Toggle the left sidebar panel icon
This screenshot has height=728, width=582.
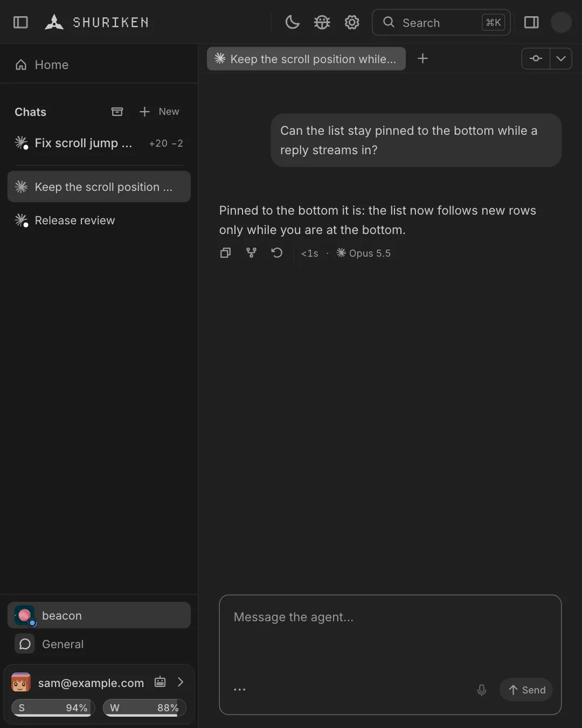[x=20, y=22]
